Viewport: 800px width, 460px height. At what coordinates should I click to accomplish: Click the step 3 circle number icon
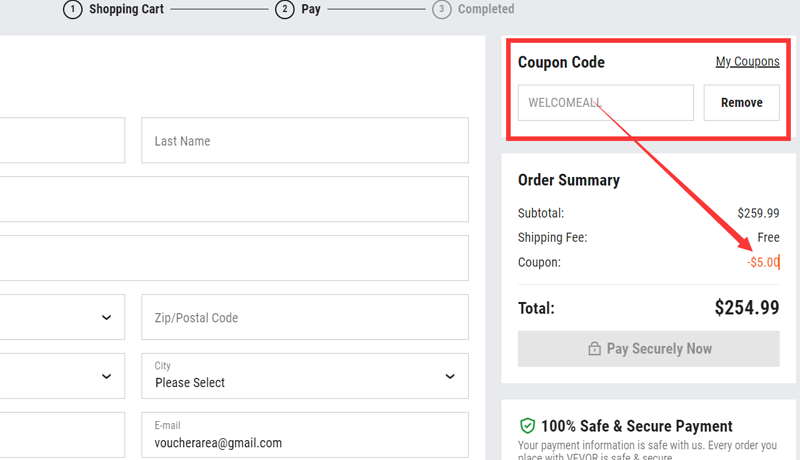click(441, 10)
